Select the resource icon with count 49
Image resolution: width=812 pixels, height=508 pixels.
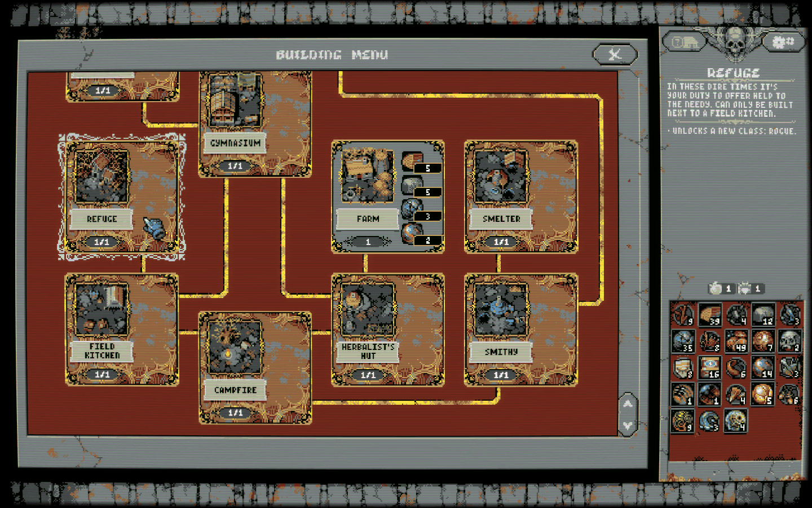(736, 341)
